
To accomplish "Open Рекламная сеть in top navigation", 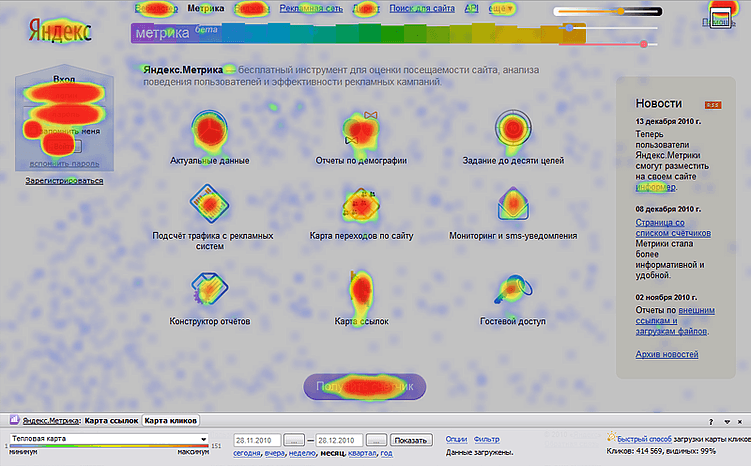I will (311, 8).
